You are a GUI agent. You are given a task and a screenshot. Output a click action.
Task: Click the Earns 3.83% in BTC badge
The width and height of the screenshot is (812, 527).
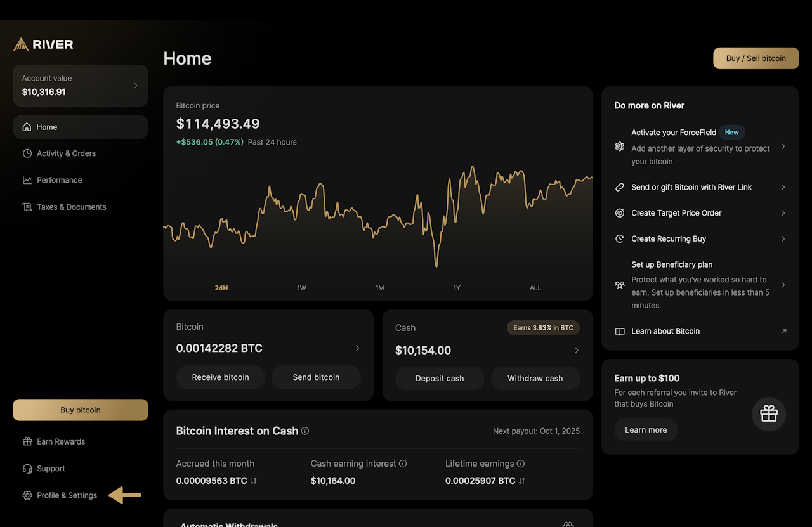tap(543, 328)
